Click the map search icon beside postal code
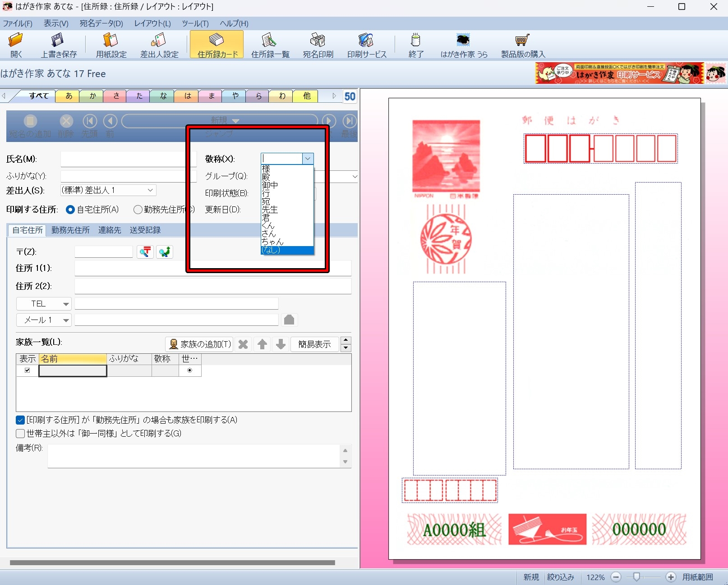This screenshot has width=728, height=585. pyautogui.click(x=165, y=251)
